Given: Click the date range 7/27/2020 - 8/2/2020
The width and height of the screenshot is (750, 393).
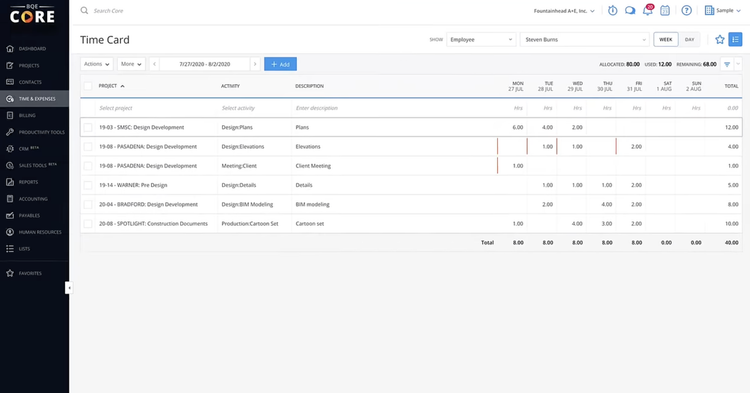Looking at the screenshot, I should [x=205, y=64].
